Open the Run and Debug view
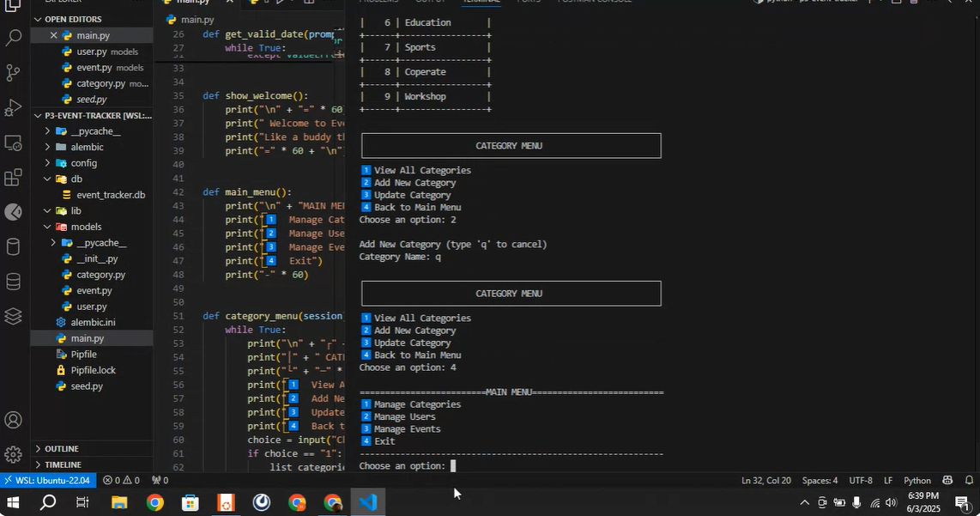980x516 pixels. pyautogui.click(x=13, y=108)
